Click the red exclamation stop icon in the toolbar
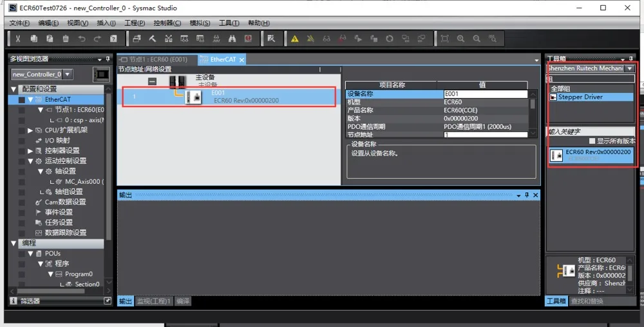This screenshot has height=327, width=644. pyautogui.click(x=248, y=39)
